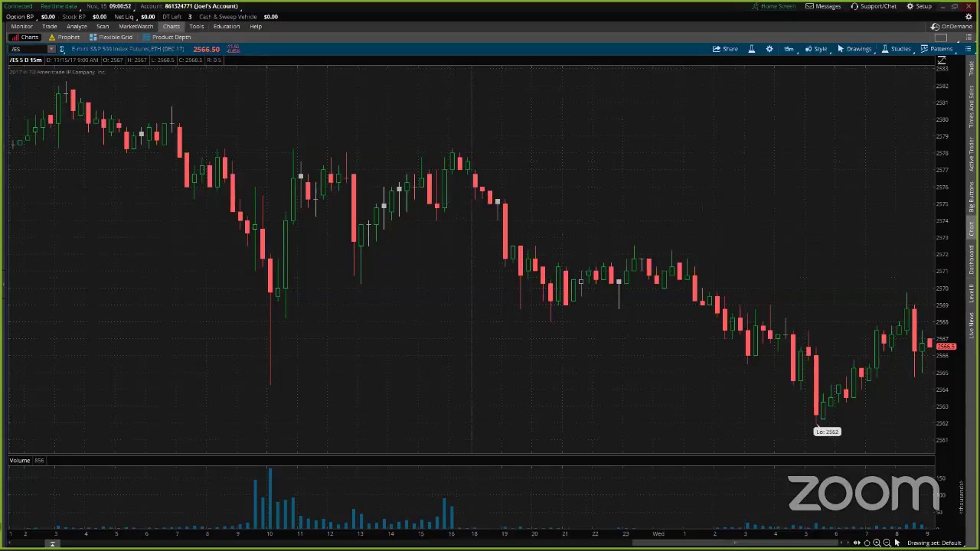Click the bottom-left chart scroll icon
The image size is (980, 551).
pos(52,543)
